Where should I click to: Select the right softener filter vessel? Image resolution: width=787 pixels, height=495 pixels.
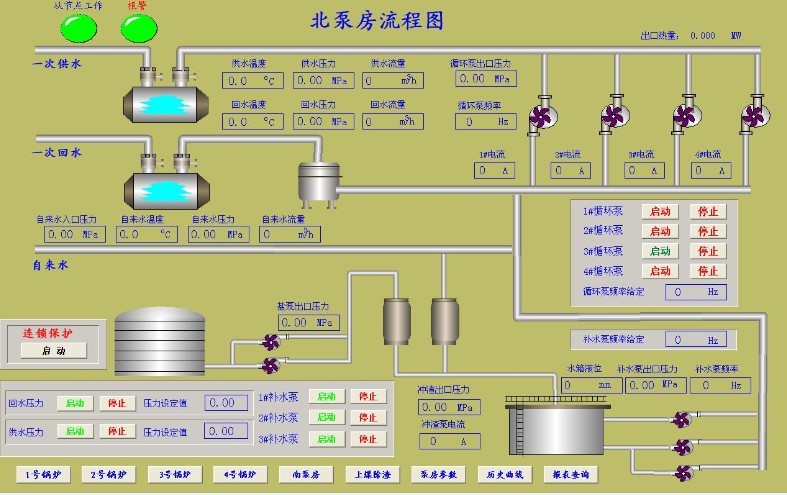(445, 321)
